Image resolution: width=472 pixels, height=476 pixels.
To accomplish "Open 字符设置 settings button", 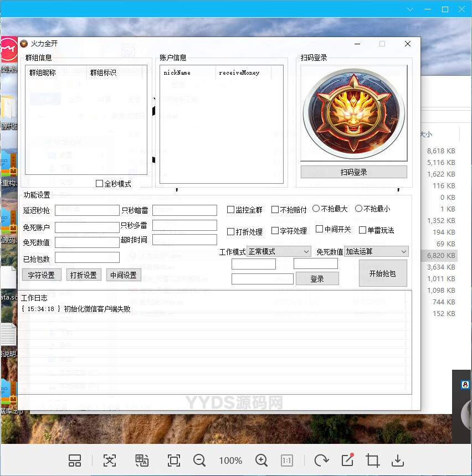I will 42,275.
